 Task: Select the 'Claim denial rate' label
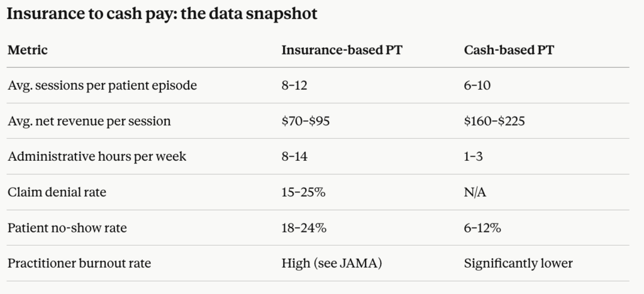coord(57,192)
